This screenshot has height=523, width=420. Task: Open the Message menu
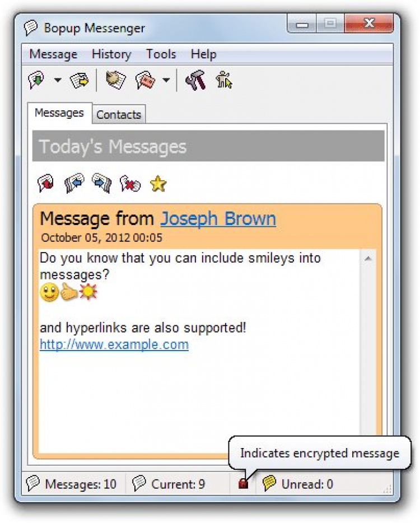coord(53,54)
